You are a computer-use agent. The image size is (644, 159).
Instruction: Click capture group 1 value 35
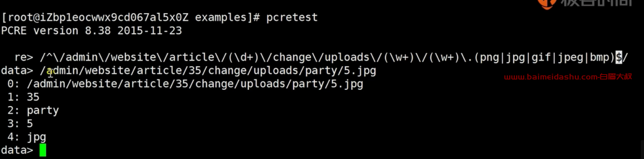[33, 97]
